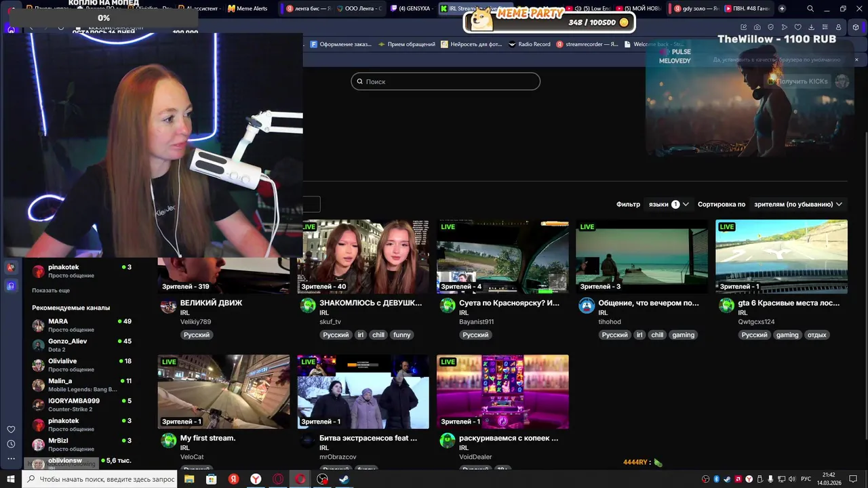Switch to the gdy золо tab
868x488 pixels.
pos(696,9)
